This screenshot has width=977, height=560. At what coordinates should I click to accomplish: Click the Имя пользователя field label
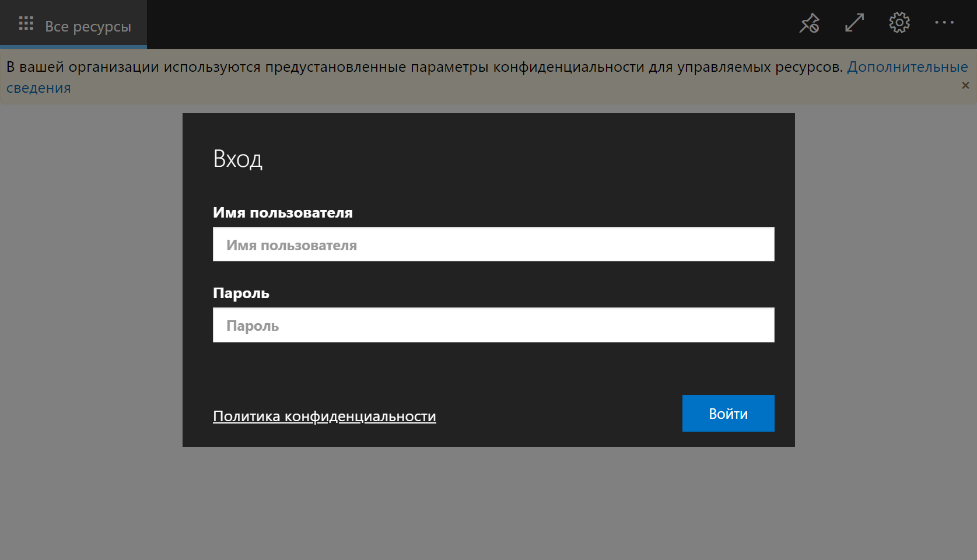pyautogui.click(x=282, y=213)
